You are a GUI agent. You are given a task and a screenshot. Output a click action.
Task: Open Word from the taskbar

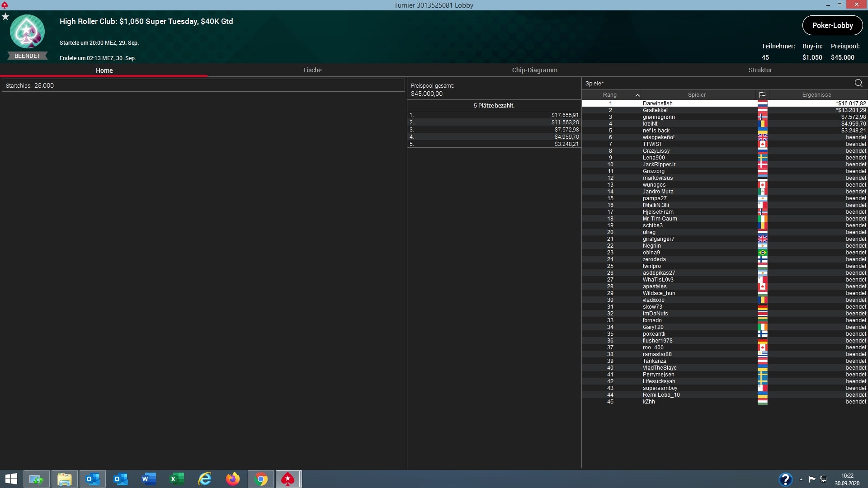[149, 479]
